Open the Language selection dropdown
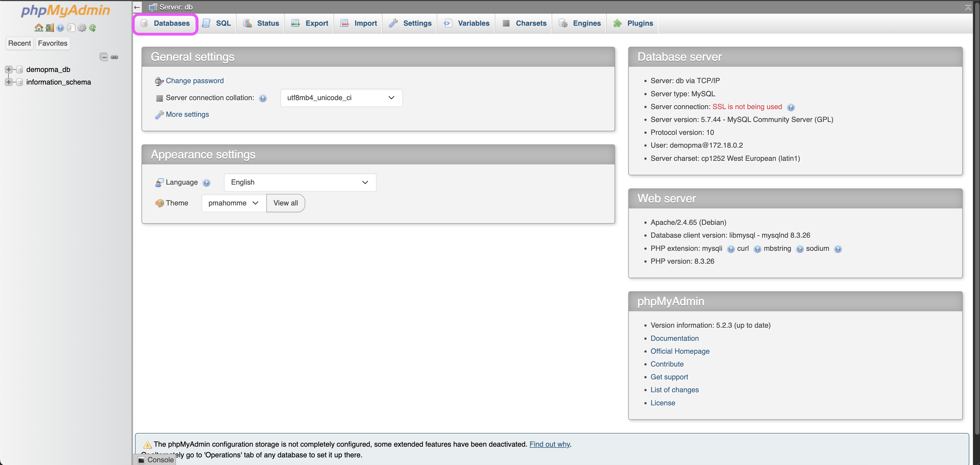Viewport: 980px width, 465px height. pyautogui.click(x=300, y=182)
